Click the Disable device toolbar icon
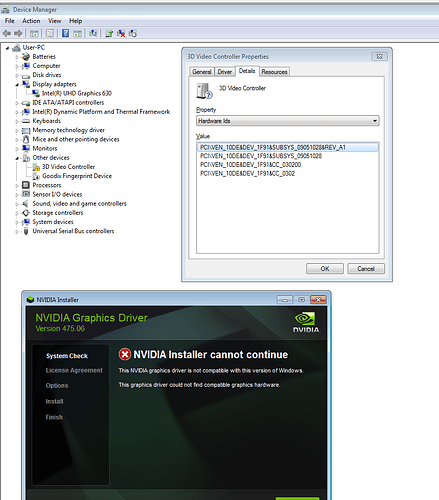439x500 pixels. (x=133, y=33)
